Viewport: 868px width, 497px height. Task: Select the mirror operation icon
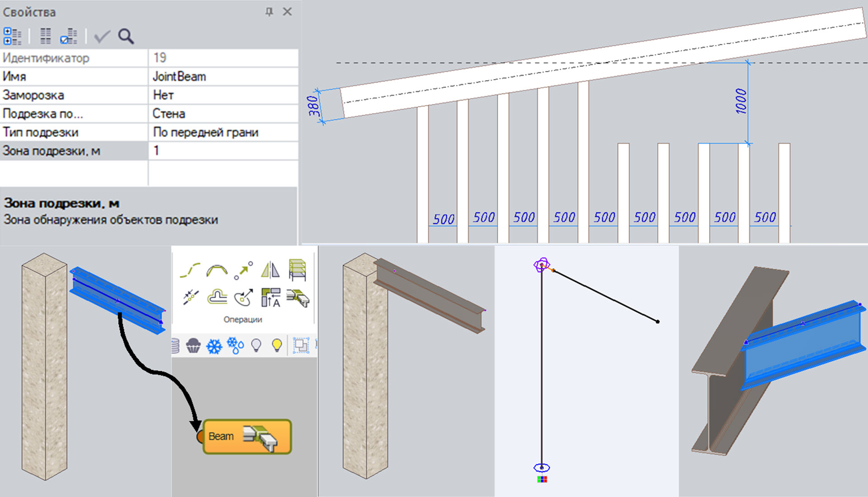pyautogui.click(x=270, y=270)
